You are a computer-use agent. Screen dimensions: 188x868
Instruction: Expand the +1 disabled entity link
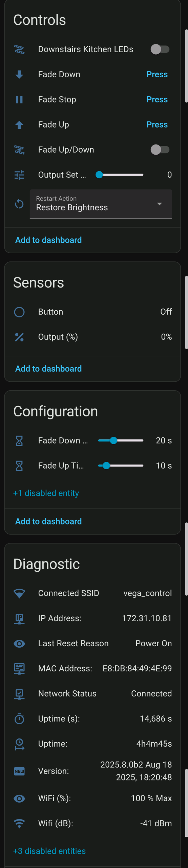(x=46, y=493)
